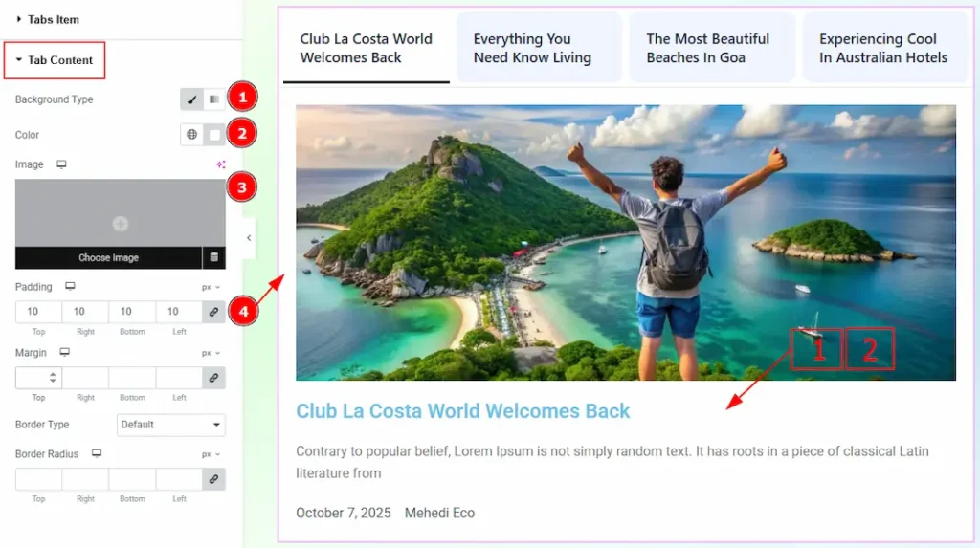Toggle the padding values link button
Viewport: 980px width, 548px height.
[213, 311]
